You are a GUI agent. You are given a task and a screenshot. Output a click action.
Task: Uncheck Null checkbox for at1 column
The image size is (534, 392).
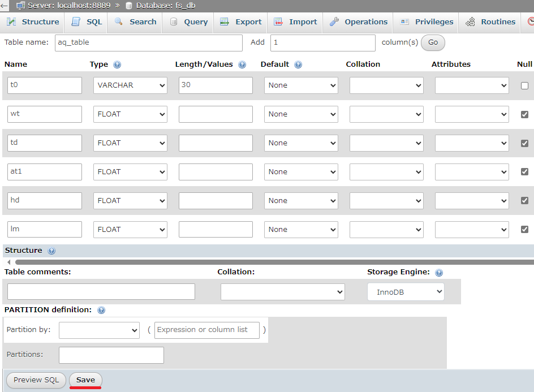pyautogui.click(x=525, y=171)
